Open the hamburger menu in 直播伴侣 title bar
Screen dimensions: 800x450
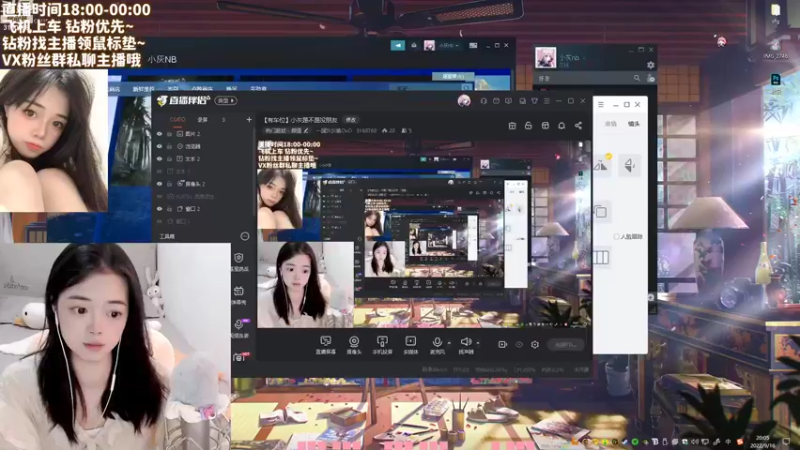click(546, 101)
